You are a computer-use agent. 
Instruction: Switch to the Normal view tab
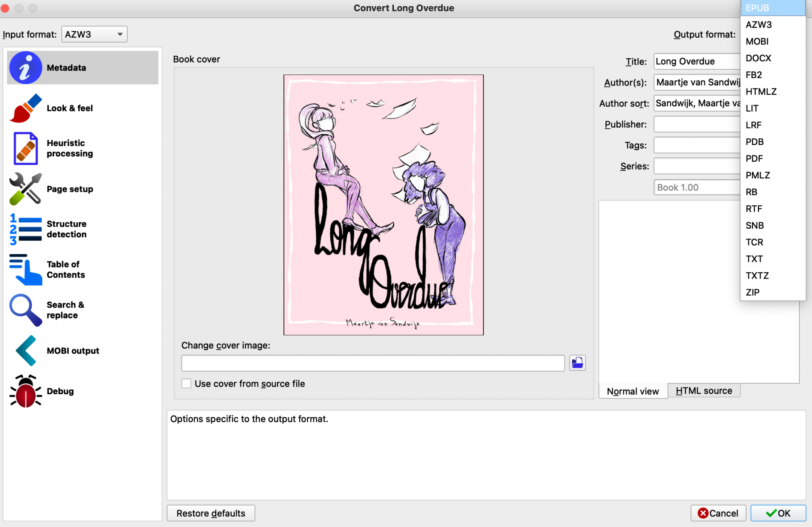(x=633, y=391)
